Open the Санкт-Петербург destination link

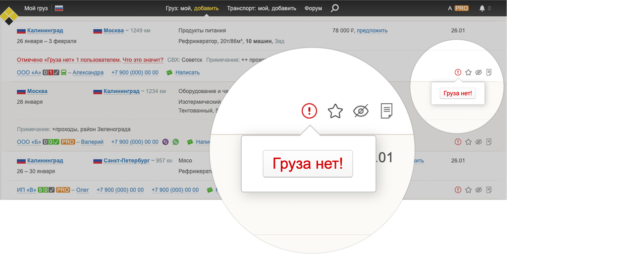tap(126, 161)
